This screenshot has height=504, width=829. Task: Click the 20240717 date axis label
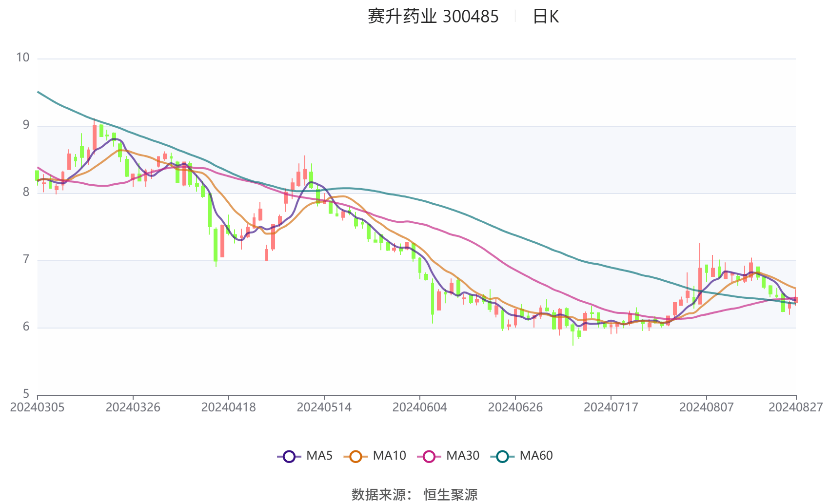[x=611, y=407]
